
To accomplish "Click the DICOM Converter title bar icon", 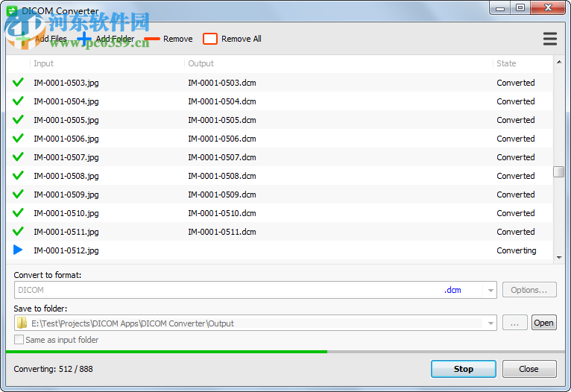I will click(12, 11).
